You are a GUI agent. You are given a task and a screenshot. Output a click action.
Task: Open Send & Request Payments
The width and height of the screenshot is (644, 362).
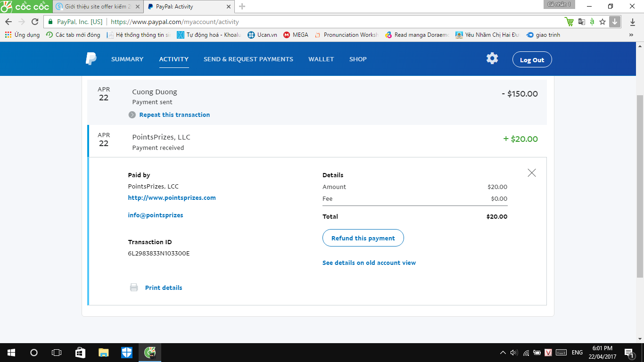click(248, 59)
